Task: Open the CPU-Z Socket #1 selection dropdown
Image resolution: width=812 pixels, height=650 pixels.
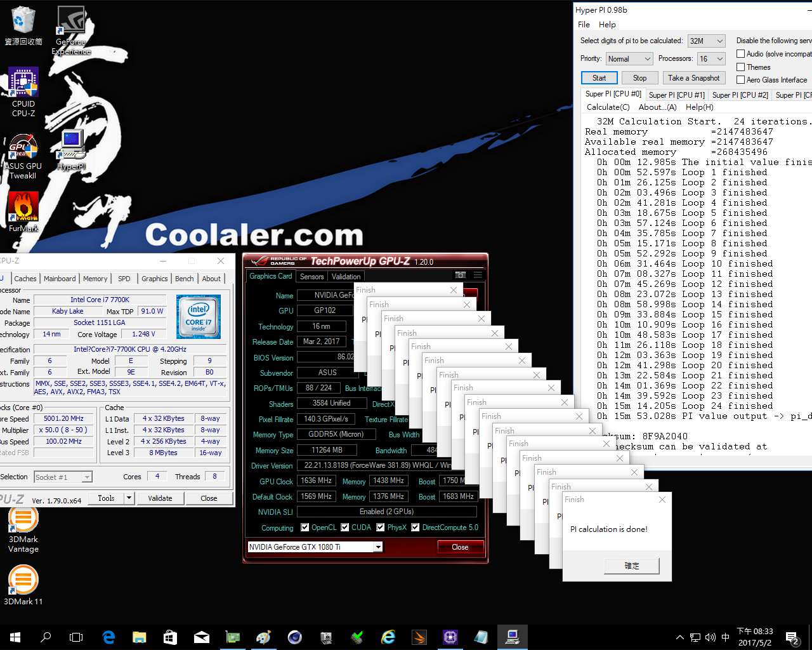Action: tap(63, 477)
